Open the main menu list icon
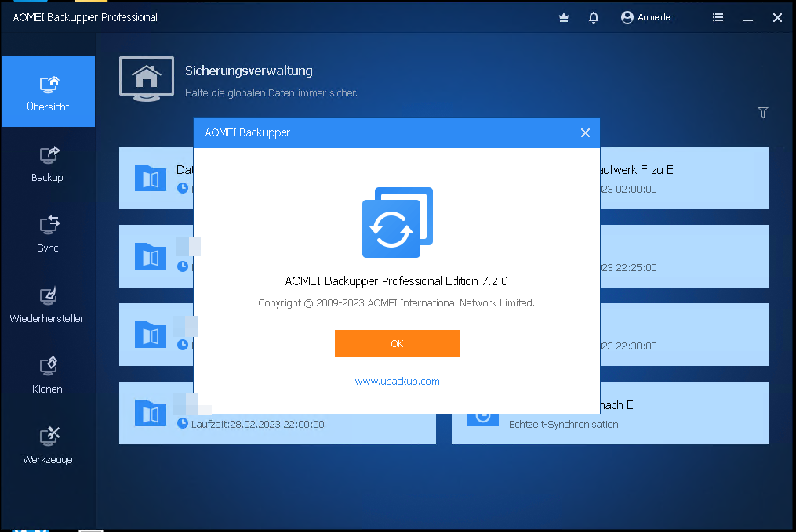 coord(718,17)
